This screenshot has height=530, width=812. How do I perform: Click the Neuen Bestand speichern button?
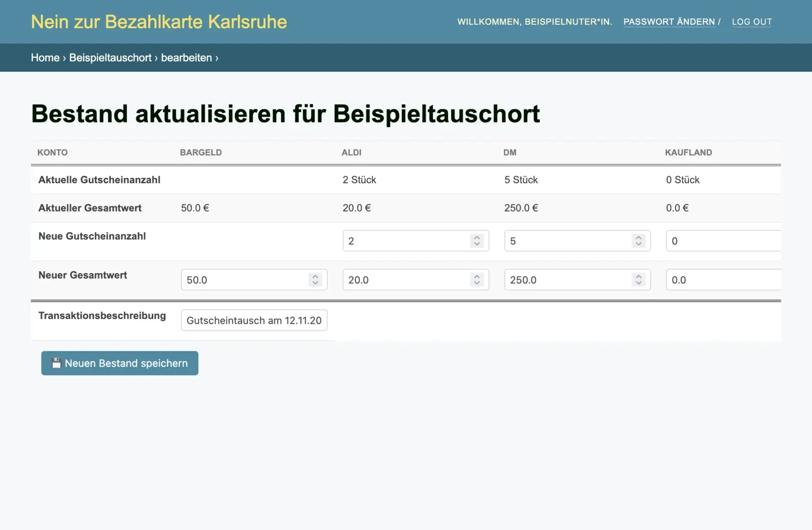tap(119, 363)
